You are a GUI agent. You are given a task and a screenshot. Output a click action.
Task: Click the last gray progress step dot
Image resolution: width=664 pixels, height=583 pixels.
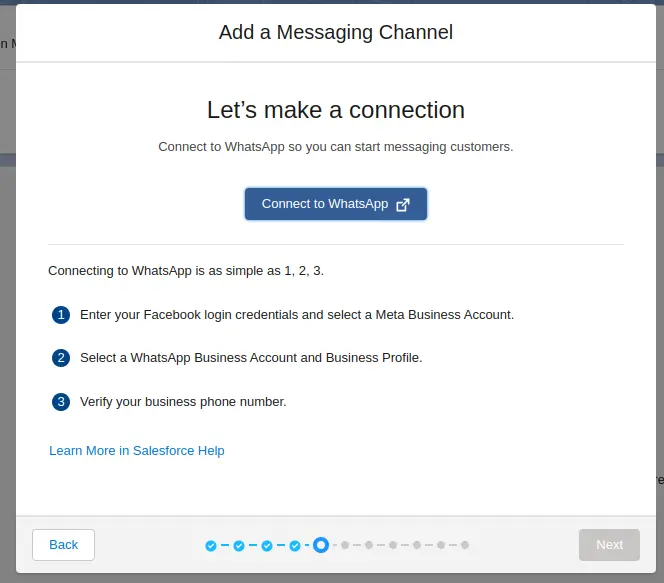click(x=465, y=545)
